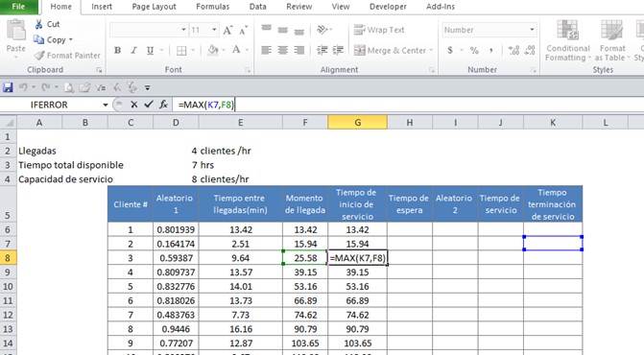Open borders dropdown arrow

coord(193,51)
